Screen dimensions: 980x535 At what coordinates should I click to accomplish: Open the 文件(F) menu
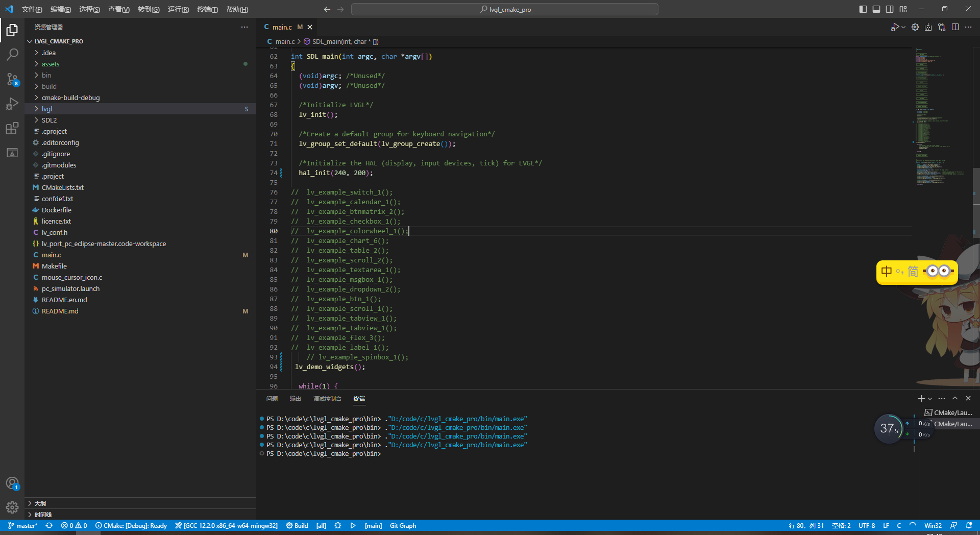pyautogui.click(x=32, y=9)
